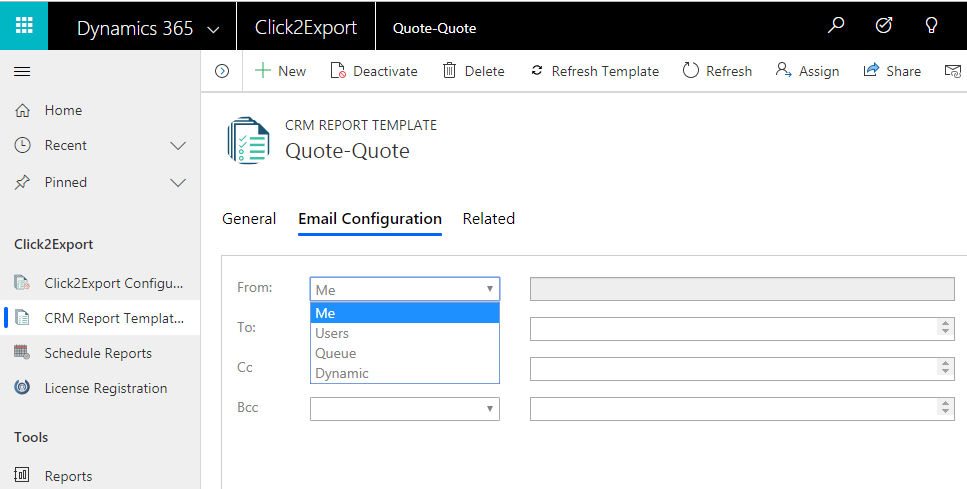Image resolution: width=967 pixels, height=489 pixels.
Task: Click Deactivate in the command bar
Action: click(374, 71)
